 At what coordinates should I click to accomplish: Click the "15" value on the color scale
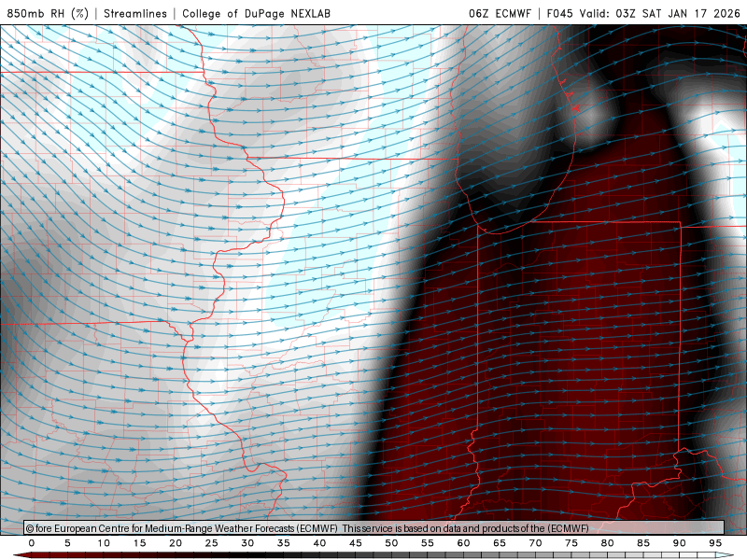[139, 543]
